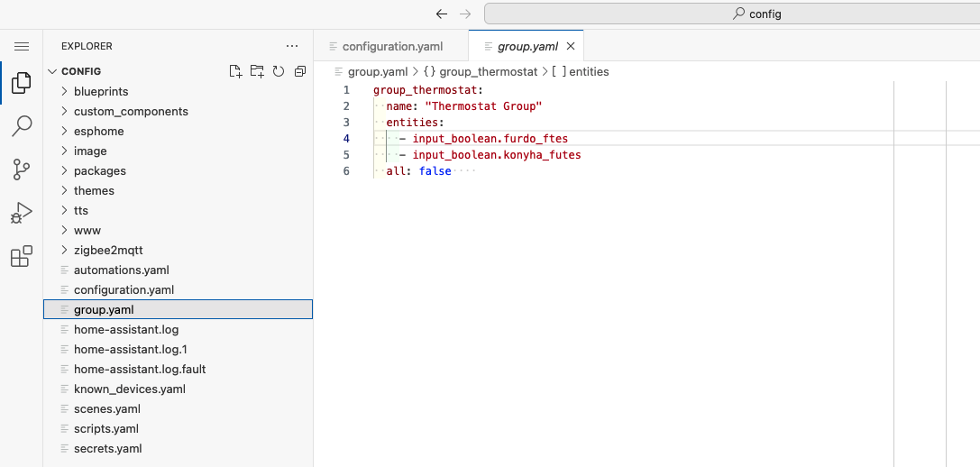980x467 pixels.
Task: Click the config search box
Action: 730,14
